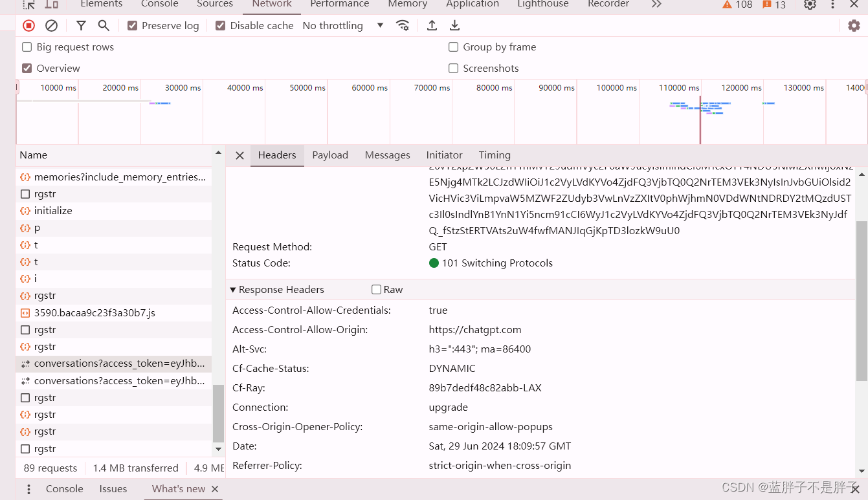Open the Timing tab
Image resolution: width=868 pixels, height=500 pixels.
coord(495,155)
